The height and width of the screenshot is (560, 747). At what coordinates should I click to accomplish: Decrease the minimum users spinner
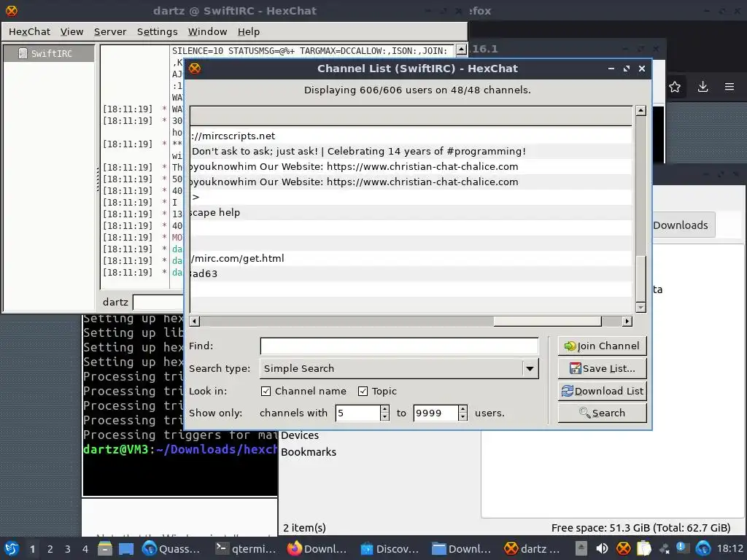(385, 417)
